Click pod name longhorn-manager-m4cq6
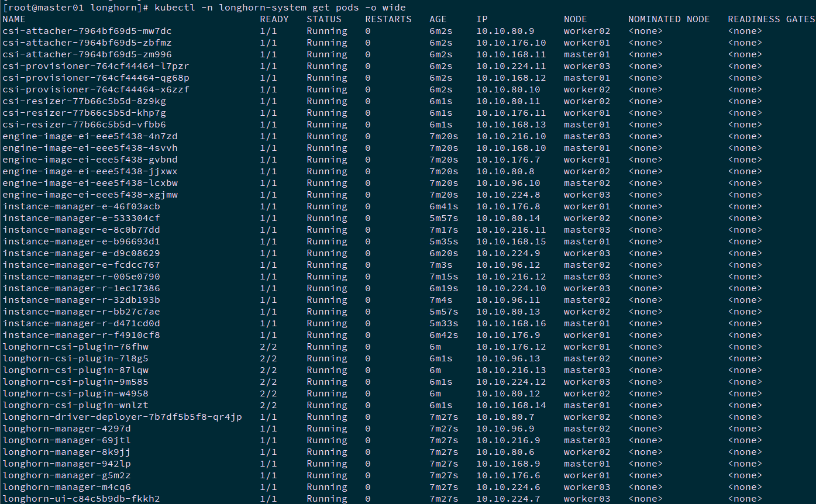 point(67,487)
